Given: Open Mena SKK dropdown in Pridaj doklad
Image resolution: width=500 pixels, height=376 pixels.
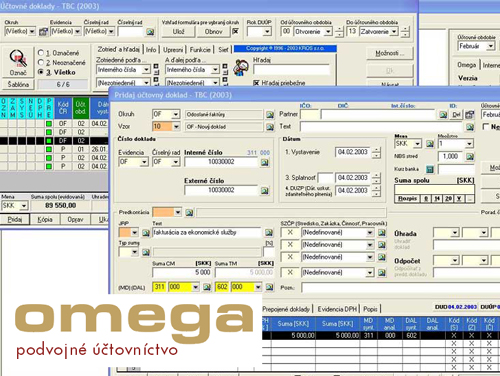Looking at the screenshot, I should pos(417,144).
